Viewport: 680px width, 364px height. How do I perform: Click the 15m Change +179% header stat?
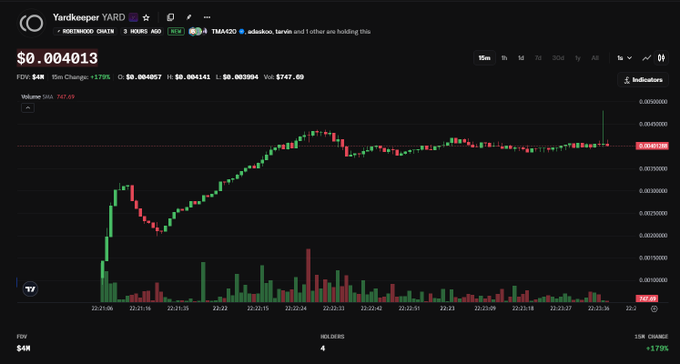[81, 77]
